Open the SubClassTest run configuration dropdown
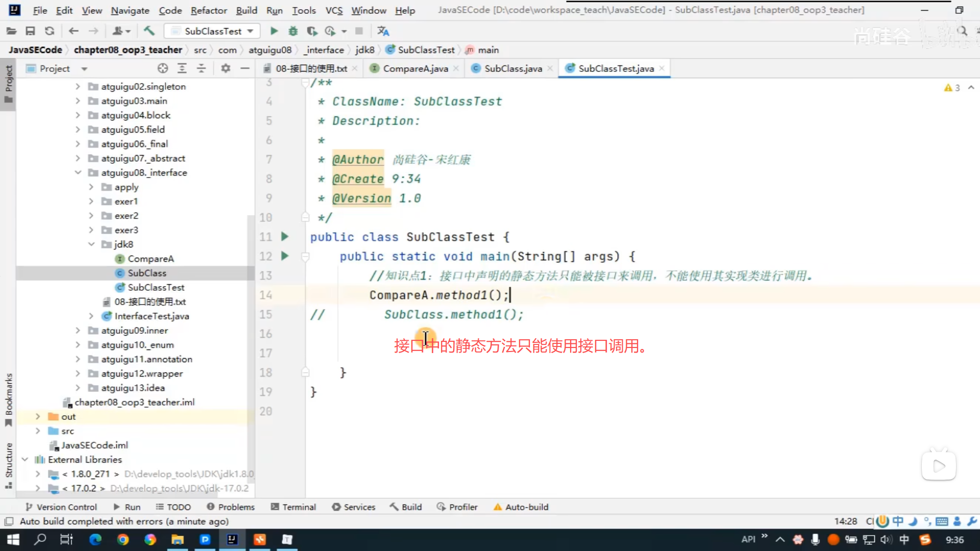 click(212, 31)
